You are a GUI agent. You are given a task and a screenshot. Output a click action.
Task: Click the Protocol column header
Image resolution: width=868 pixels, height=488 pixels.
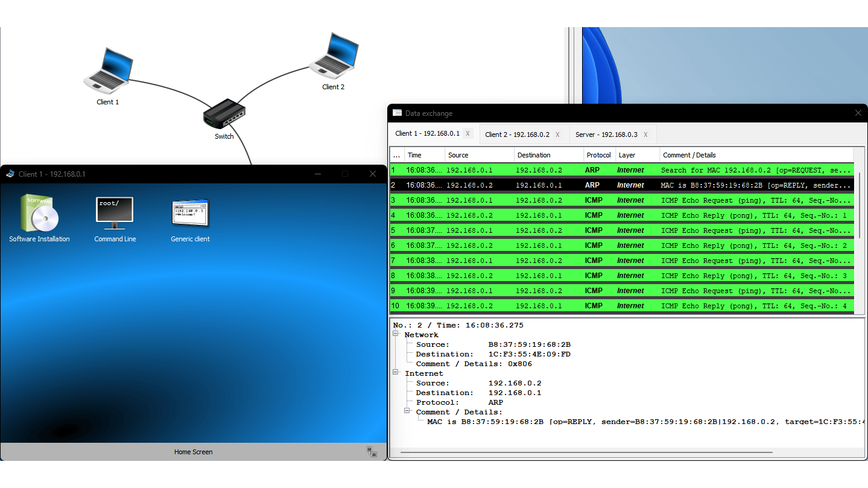point(600,155)
